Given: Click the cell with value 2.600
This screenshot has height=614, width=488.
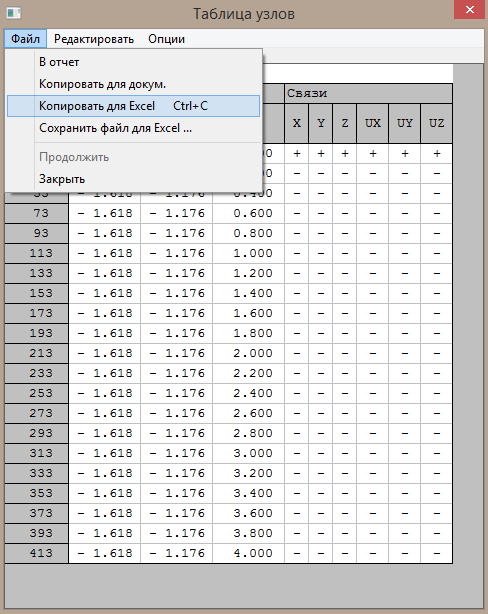Looking at the screenshot, I should pyautogui.click(x=248, y=413).
